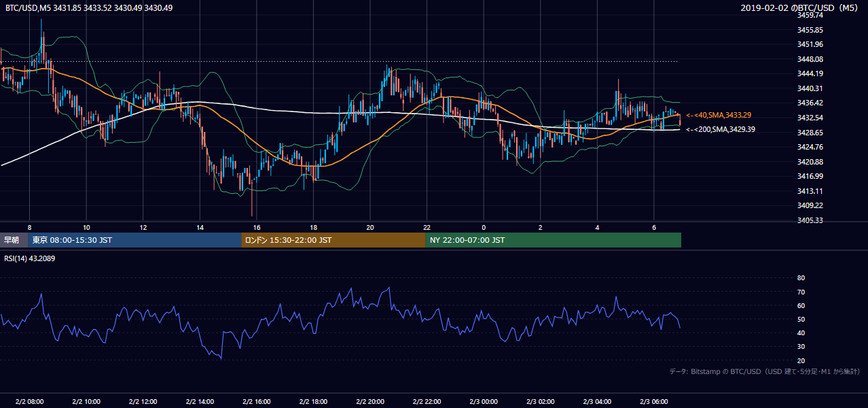Click the hour 12 tick on chart axis

[x=143, y=226]
